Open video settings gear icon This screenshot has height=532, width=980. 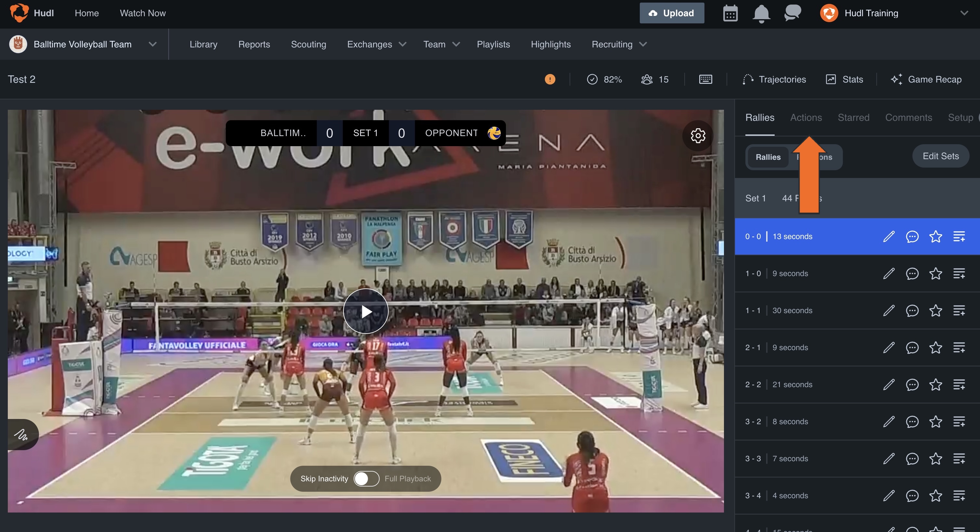pos(698,136)
